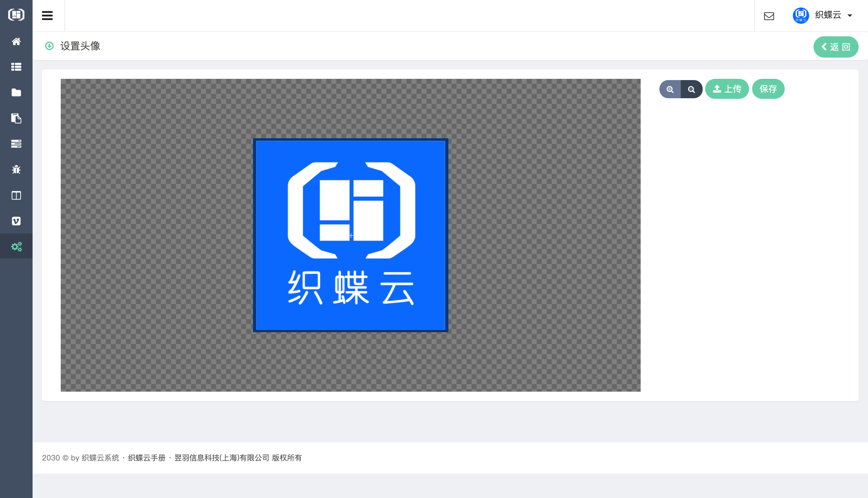Open the server stack sidebar icon

16,144
